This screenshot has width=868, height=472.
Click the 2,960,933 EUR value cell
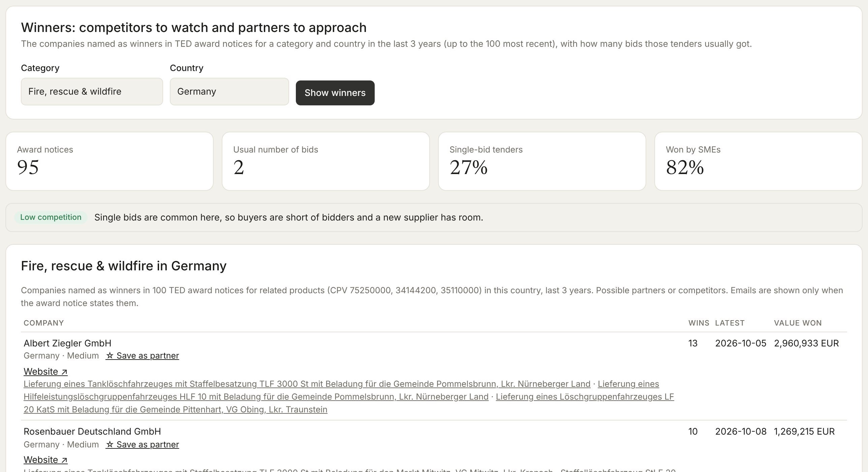pos(806,343)
